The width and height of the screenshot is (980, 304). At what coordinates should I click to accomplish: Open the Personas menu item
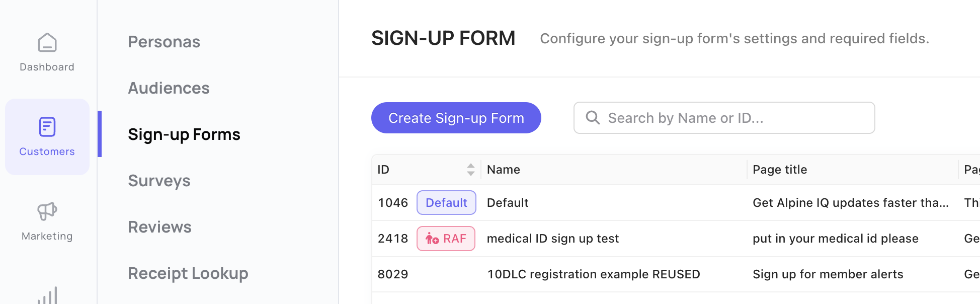(x=164, y=42)
